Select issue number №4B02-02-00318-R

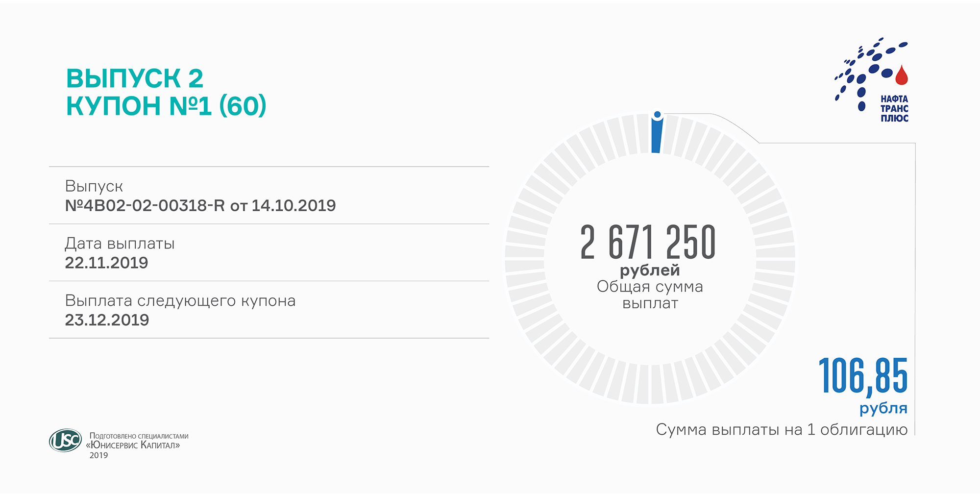145,205
